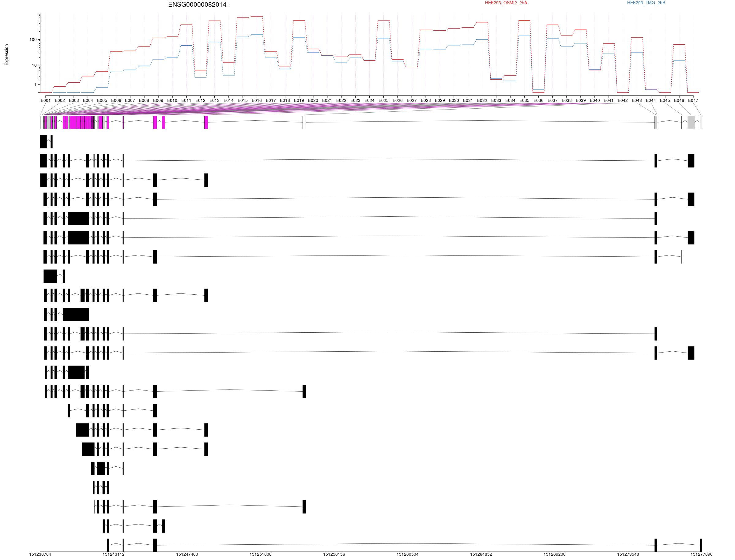Click exon label E011
The height and width of the screenshot is (560, 735).
point(186,100)
